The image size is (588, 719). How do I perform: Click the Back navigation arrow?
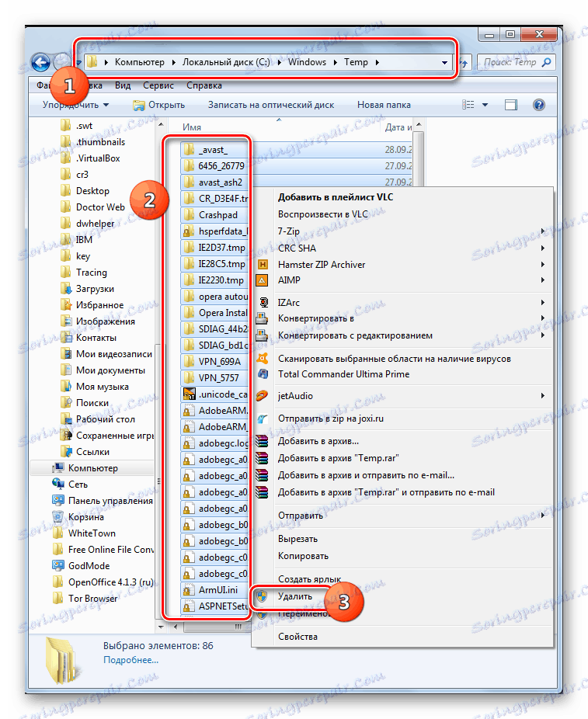(x=41, y=62)
